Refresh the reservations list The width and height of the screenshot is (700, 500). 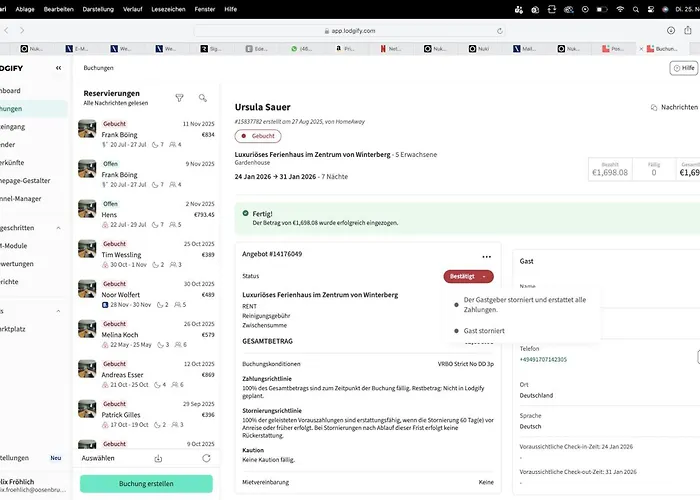pos(206,458)
